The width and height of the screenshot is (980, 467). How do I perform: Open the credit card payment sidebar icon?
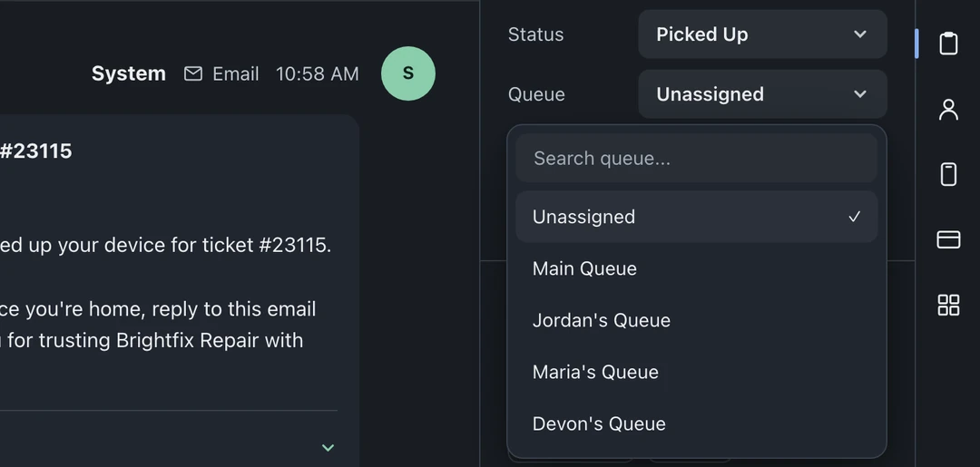coord(948,239)
